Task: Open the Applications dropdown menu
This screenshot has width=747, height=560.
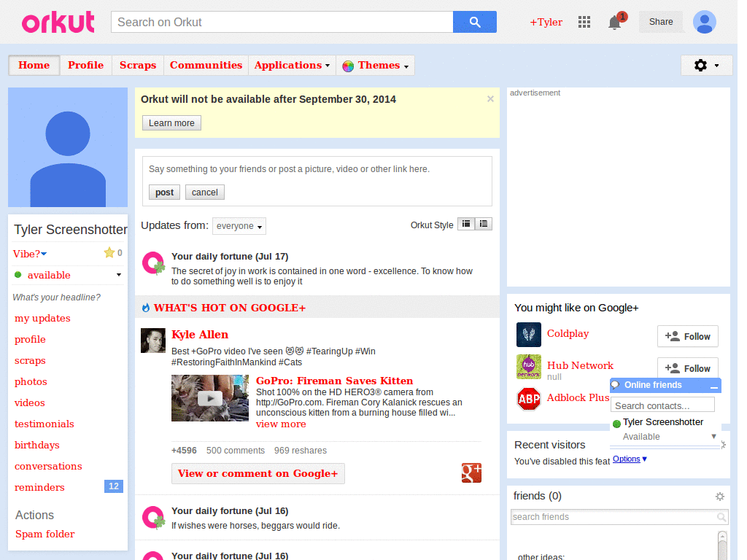Action: pos(292,65)
